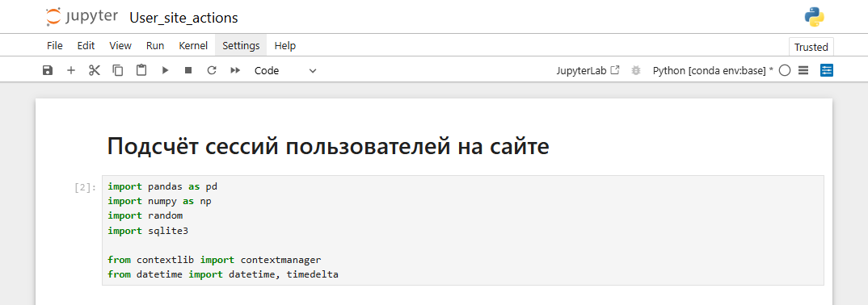Interrupt the kernel with the stop icon
The image size is (868, 305).
tap(188, 71)
